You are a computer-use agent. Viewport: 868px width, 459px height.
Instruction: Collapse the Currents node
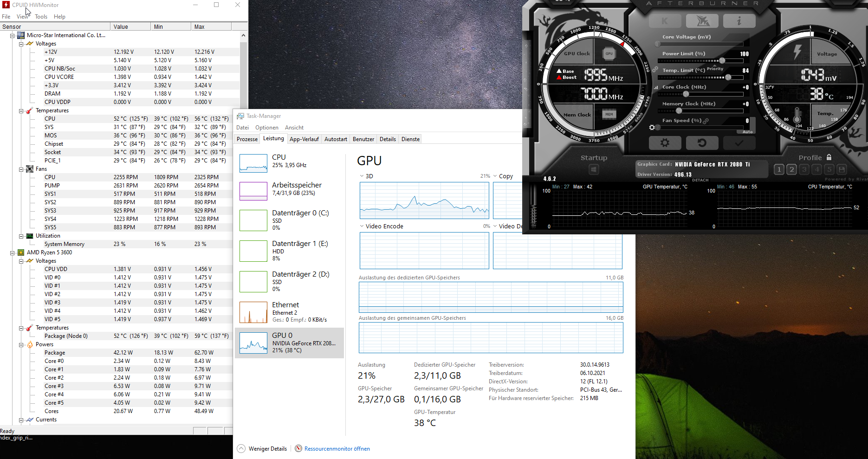pos(21,420)
